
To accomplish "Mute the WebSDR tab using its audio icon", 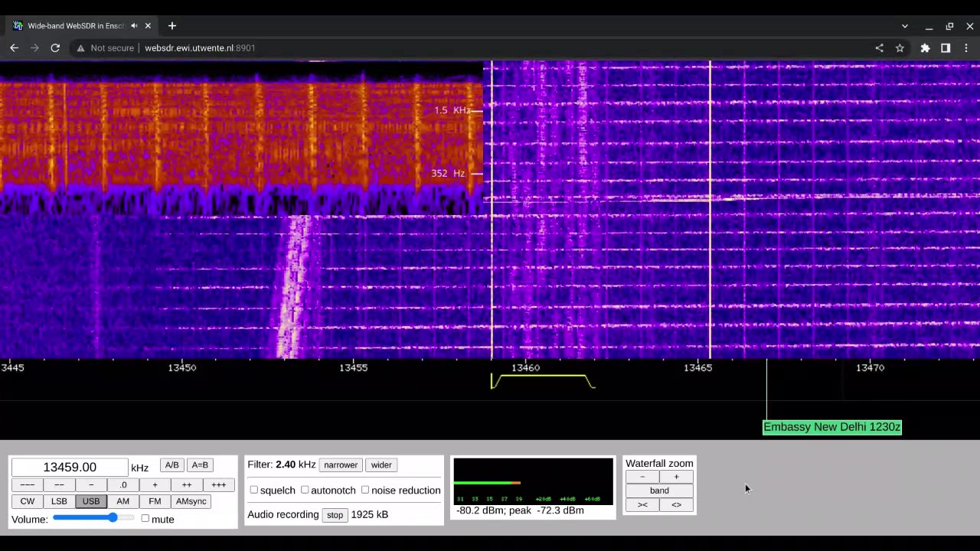I will 134,26.
